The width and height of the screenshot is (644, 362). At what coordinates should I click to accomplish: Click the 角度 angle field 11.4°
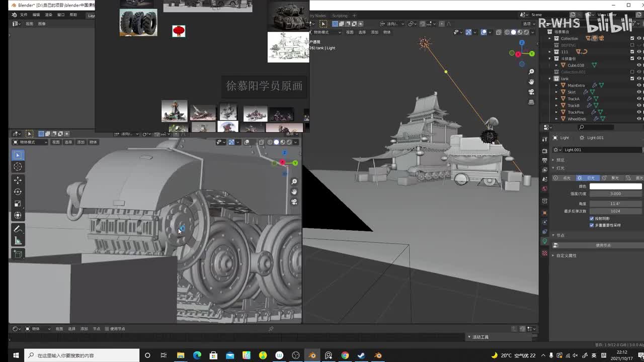616,204
